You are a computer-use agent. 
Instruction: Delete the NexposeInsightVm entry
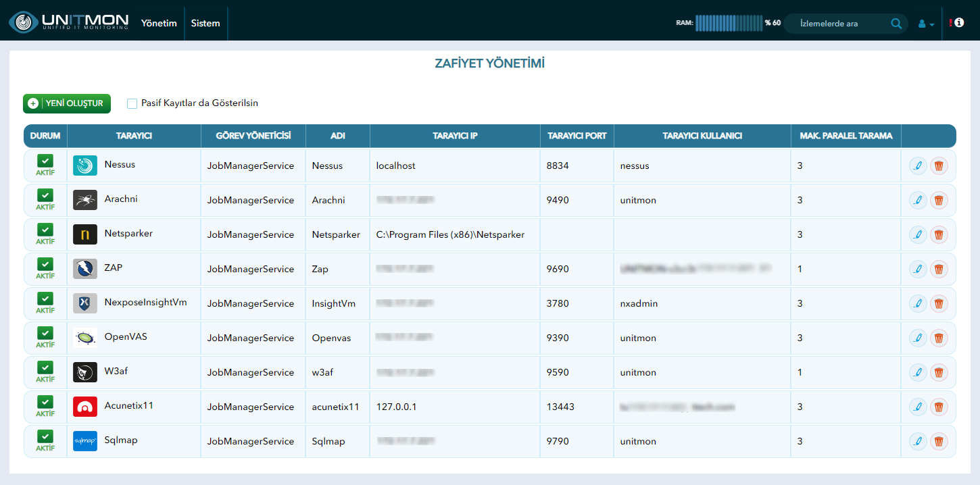pos(939,303)
